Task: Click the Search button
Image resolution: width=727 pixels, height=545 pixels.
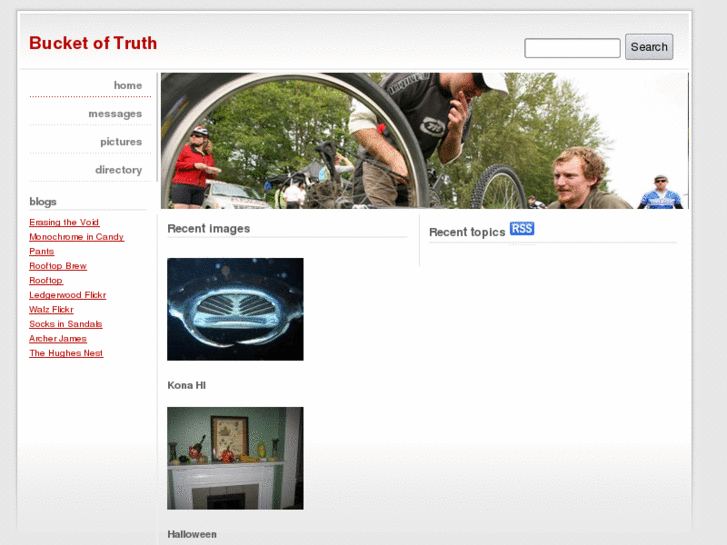Action: 649,47
